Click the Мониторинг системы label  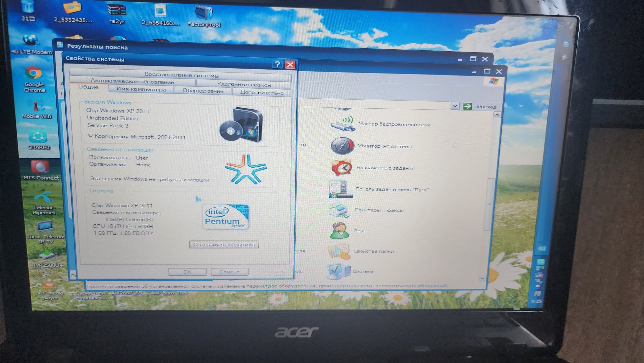pyautogui.click(x=385, y=146)
